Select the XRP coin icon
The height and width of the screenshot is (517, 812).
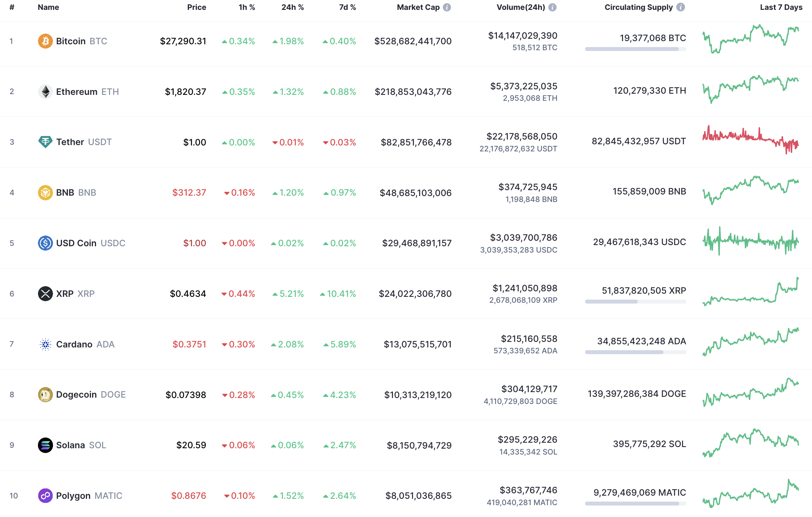pos(45,294)
